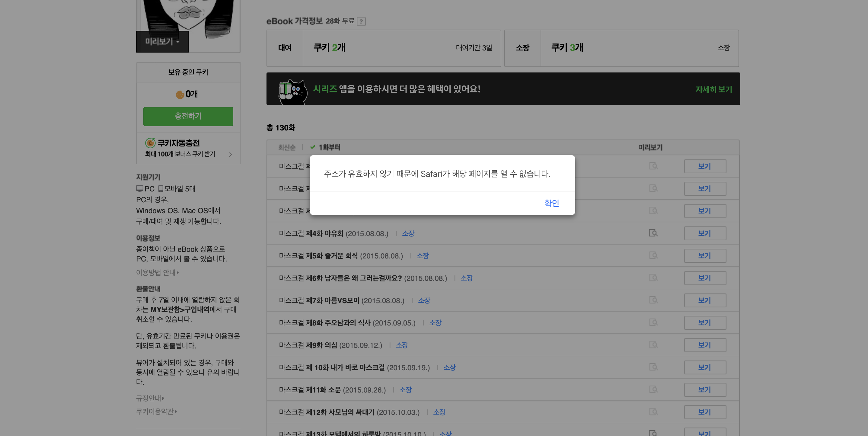Click preview magnifier icon for 제8화 row
868x436 pixels.
click(653, 322)
